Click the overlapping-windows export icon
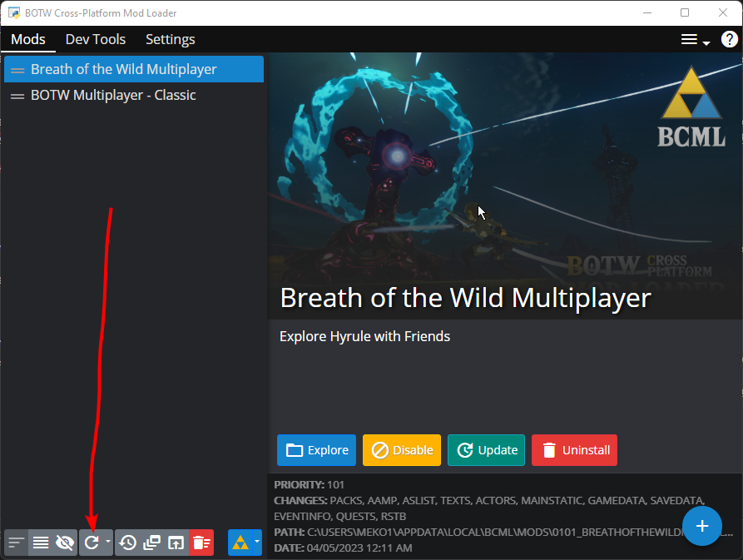Viewport: 743px width, 560px height. pyautogui.click(x=151, y=542)
